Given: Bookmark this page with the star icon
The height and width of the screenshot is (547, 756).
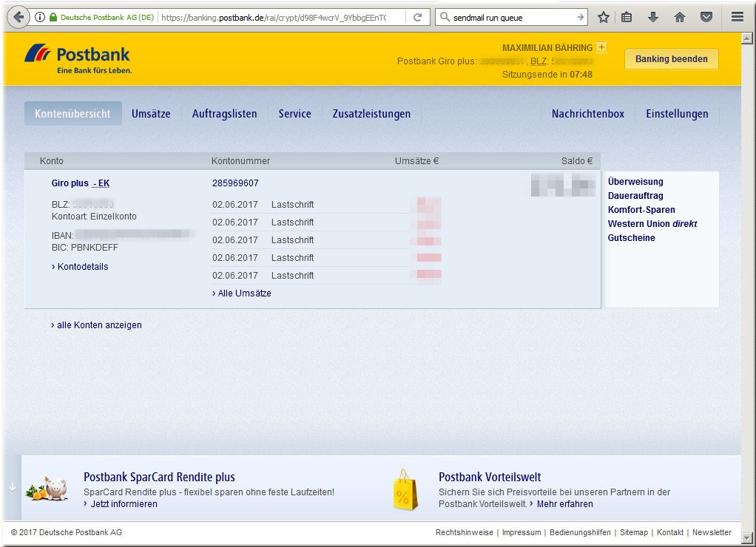Looking at the screenshot, I should click(603, 17).
